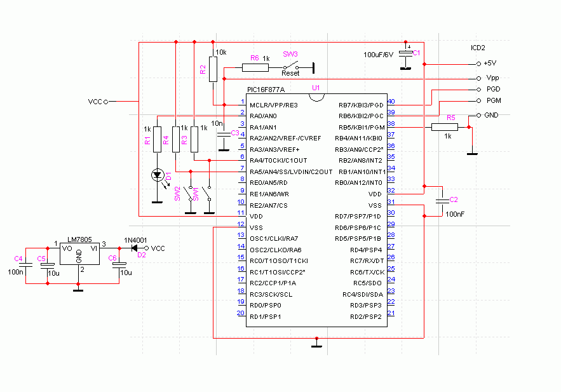Select the LM7805 regulator body
The image size is (561, 392).
pyautogui.click(x=79, y=254)
